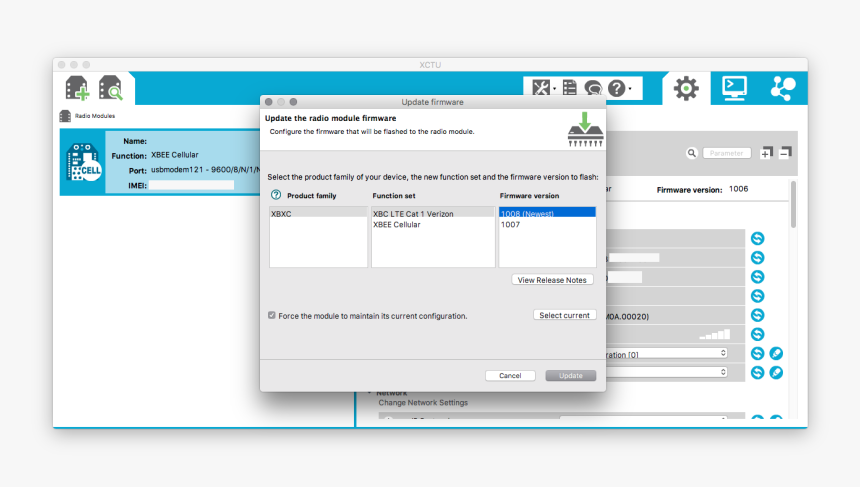Select XBEE Cellular function set

(x=433, y=224)
